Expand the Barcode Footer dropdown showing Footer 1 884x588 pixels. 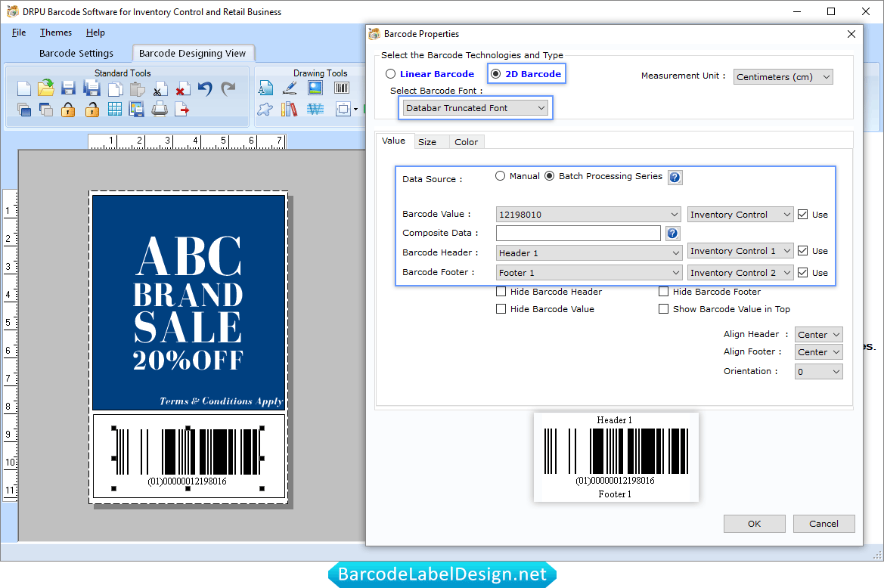(x=588, y=273)
